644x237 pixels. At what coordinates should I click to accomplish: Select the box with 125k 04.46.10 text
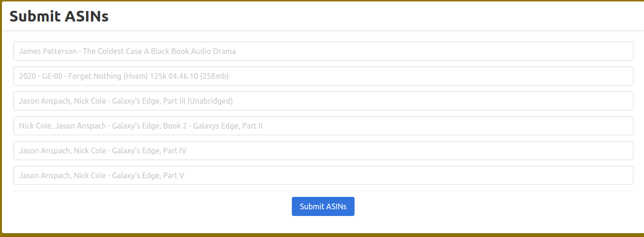click(x=323, y=76)
